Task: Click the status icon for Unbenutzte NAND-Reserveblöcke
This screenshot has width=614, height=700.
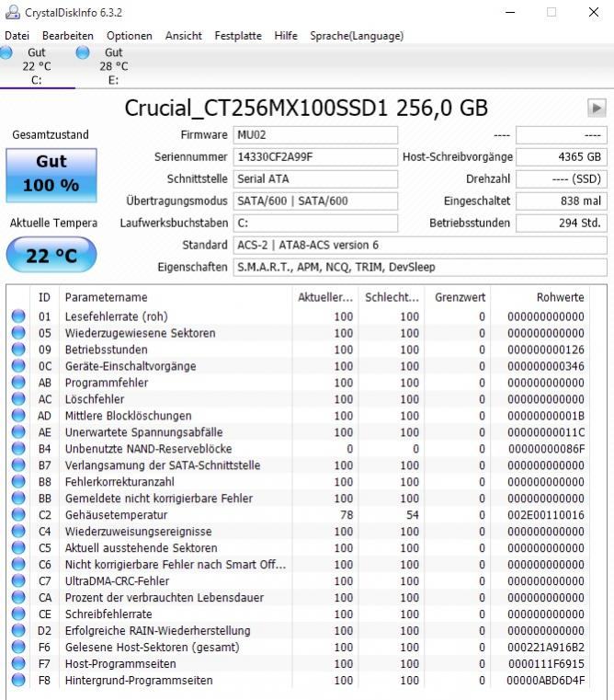Action: [18, 448]
